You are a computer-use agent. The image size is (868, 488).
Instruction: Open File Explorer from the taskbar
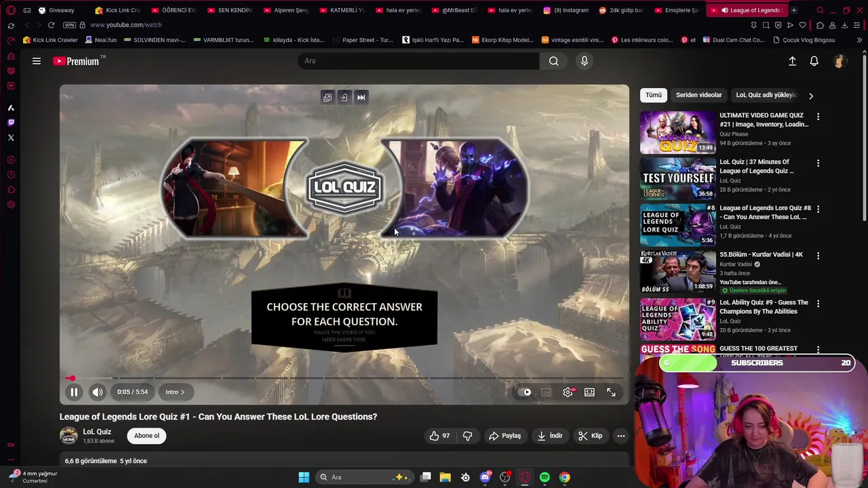445,477
